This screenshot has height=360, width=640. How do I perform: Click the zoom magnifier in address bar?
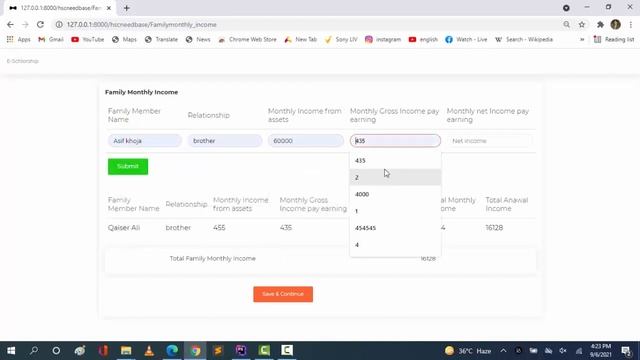567,24
